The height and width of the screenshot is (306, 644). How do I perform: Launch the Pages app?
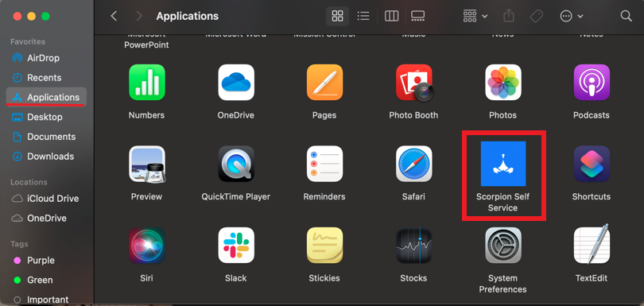[x=324, y=82]
